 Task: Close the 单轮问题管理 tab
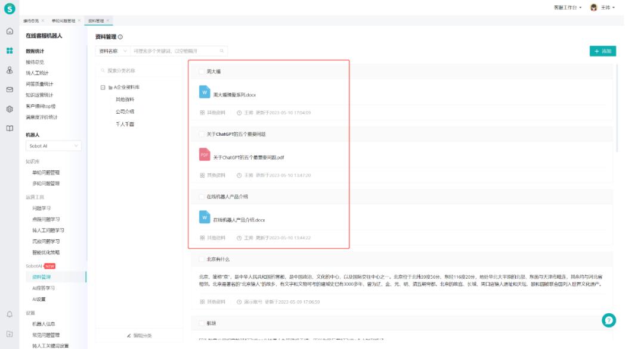pos(79,20)
